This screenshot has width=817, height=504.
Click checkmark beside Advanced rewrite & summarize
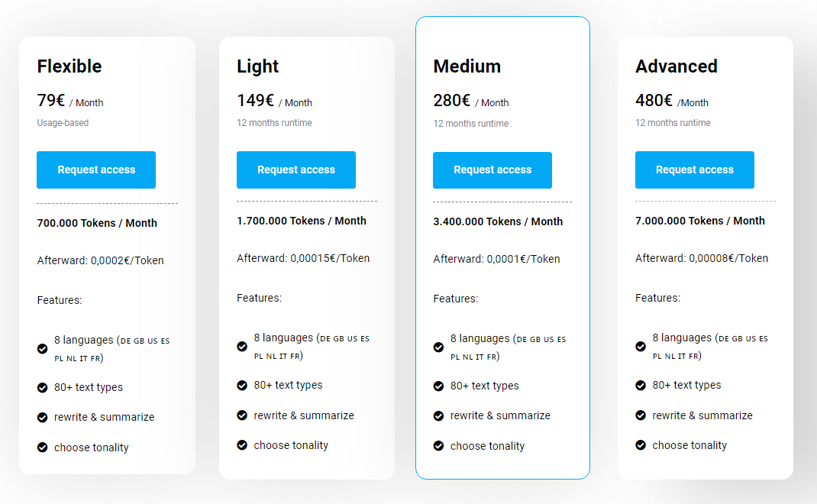point(641,415)
